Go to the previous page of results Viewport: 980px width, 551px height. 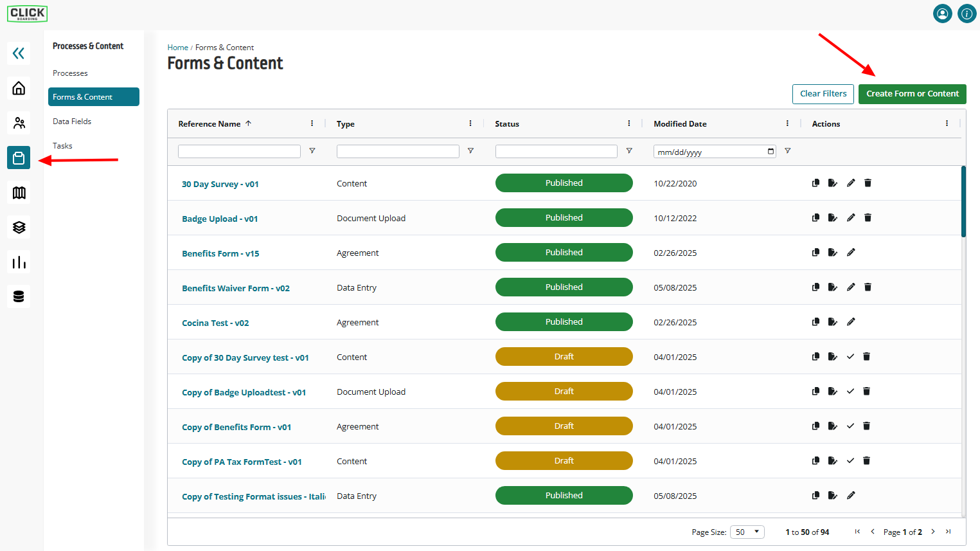pos(873,532)
